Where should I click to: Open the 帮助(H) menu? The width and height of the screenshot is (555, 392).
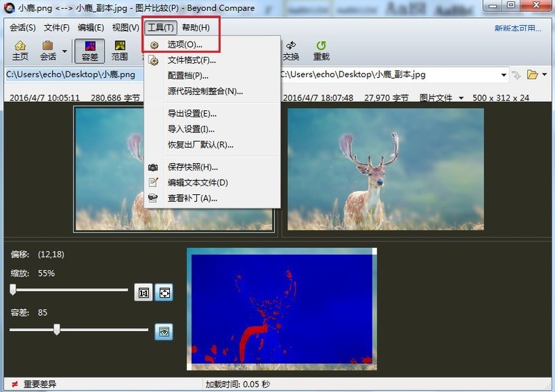pyautogui.click(x=196, y=27)
